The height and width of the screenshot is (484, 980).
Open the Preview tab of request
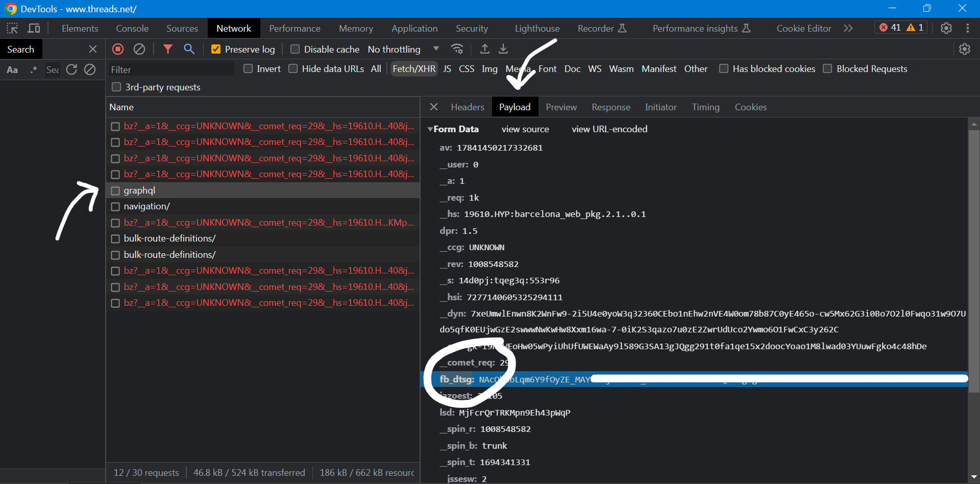pyautogui.click(x=561, y=107)
